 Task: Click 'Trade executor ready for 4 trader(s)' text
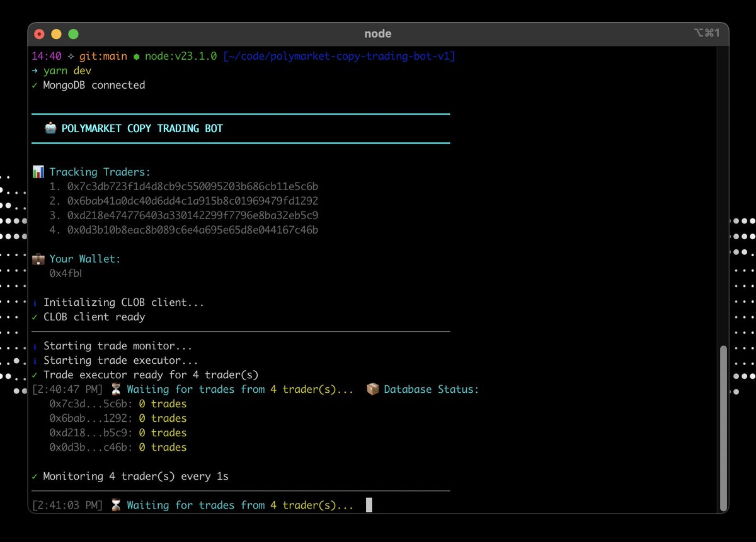coord(151,375)
